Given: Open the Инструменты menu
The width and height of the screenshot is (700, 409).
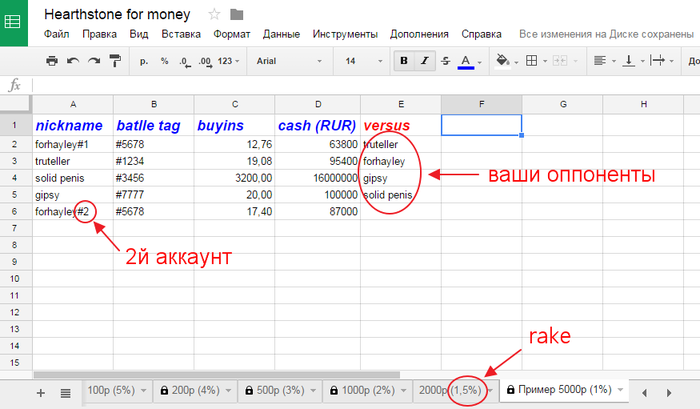Looking at the screenshot, I should point(345,34).
